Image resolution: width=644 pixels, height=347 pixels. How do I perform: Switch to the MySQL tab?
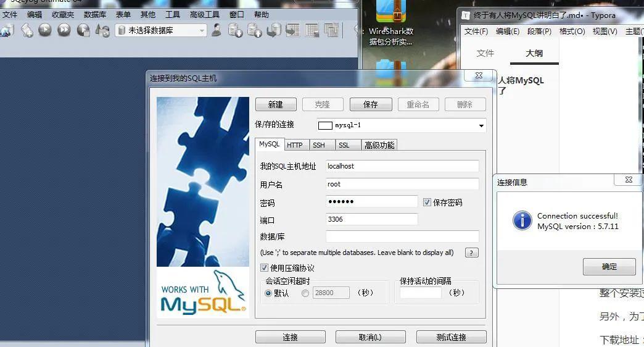pyautogui.click(x=269, y=144)
